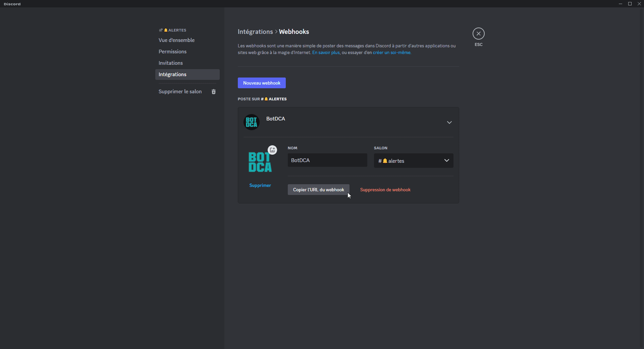The width and height of the screenshot is (644, 349).
Task: Click the Nom field containing BotDCA
Action: pos(327,160)
